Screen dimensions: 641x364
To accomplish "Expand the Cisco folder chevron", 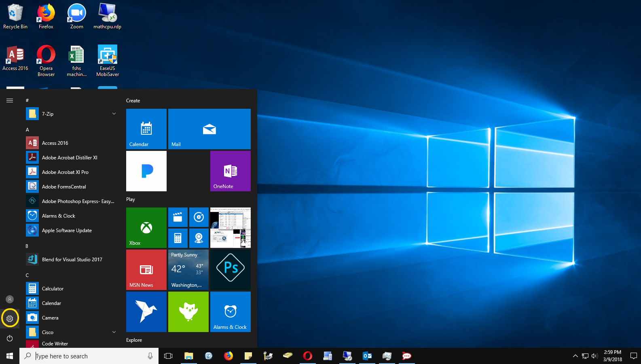I will [x=114, y=332].
